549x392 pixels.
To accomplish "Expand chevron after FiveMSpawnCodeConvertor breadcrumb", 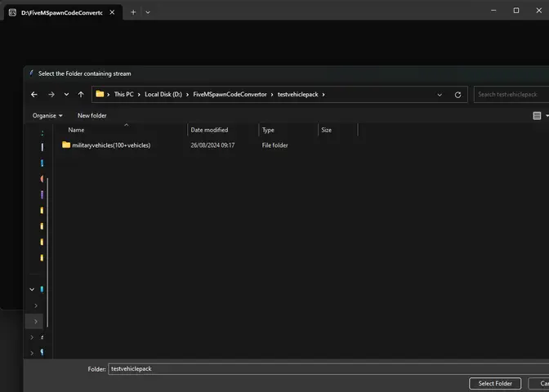I will point(272,95).
